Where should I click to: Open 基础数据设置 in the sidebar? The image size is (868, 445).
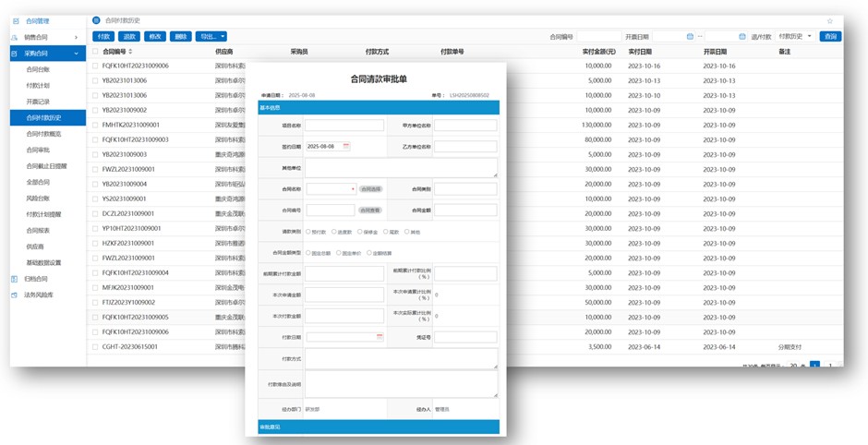43,262
